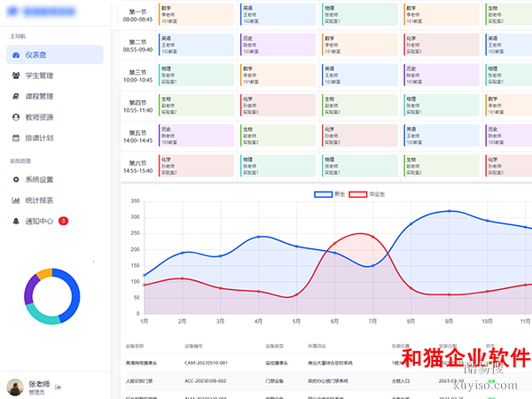The height and width of the screenshot is (399, 532).
Task: Click the 历史 card in 第三节 row
Action: 442,74
